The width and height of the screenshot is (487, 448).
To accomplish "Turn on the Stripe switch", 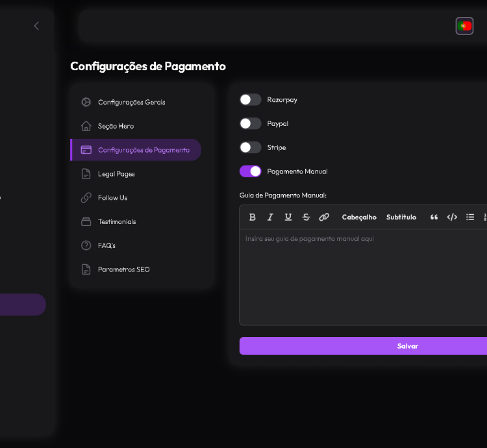I will pos(251,147).
